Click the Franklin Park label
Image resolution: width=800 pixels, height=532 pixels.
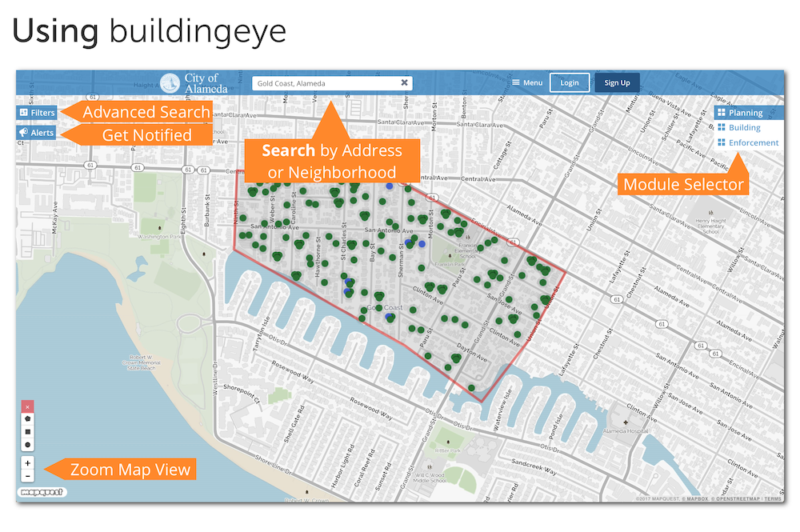pyautogui.click(x=449, y=264)
